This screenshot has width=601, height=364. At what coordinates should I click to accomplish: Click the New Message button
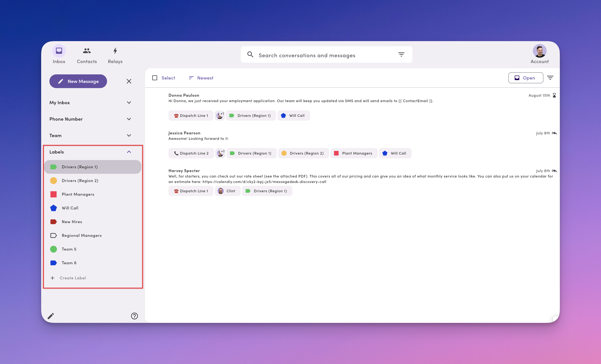[x=78, y=81]
